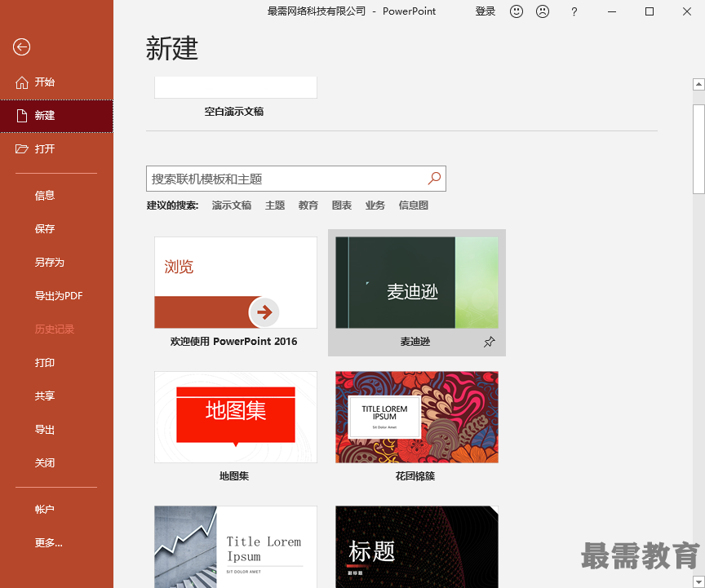The width and height of the screenshot is (705, 588).
Task: Send a frown feedback face icon
Action: coord(543,11)
